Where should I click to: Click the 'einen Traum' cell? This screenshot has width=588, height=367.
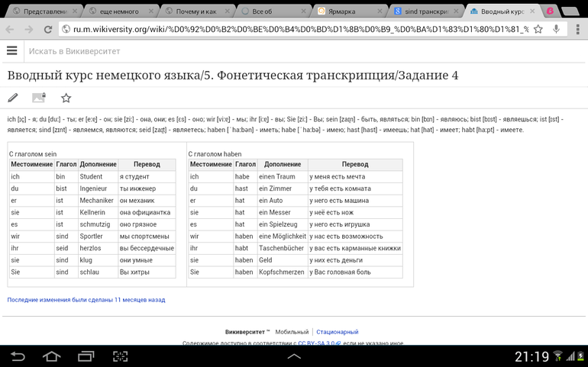click(x=283, y=176)
